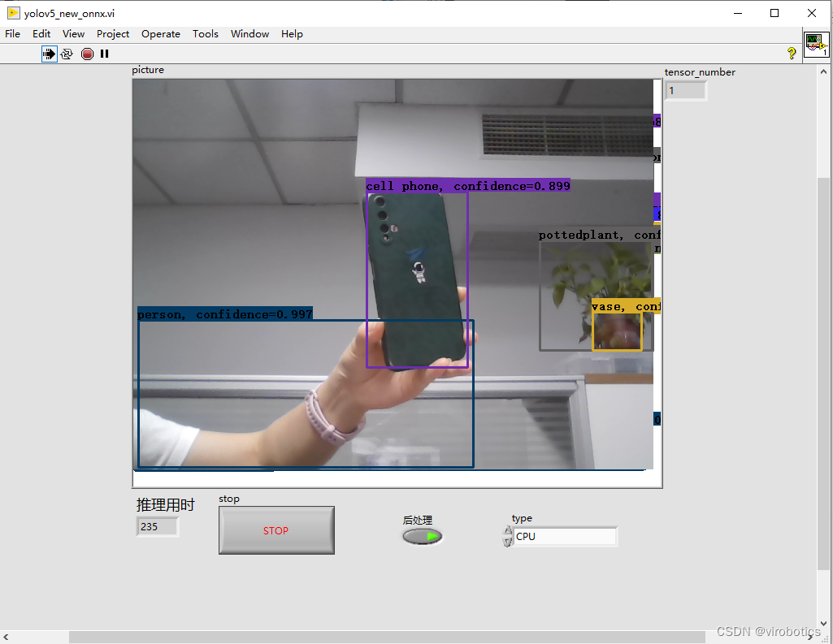Open the type CPU ring selector
This screenshot has height=644, width=833.
(x=565, y=536)
